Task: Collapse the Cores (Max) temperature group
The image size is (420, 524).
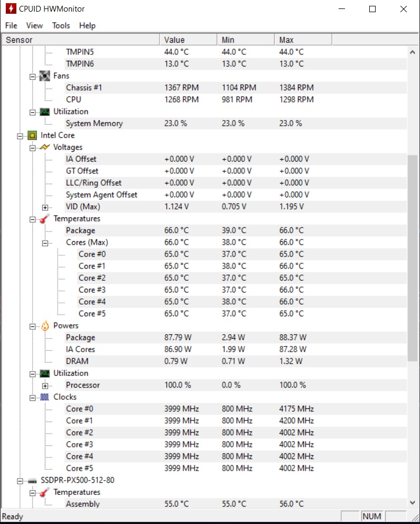Action: coord(45,243)
